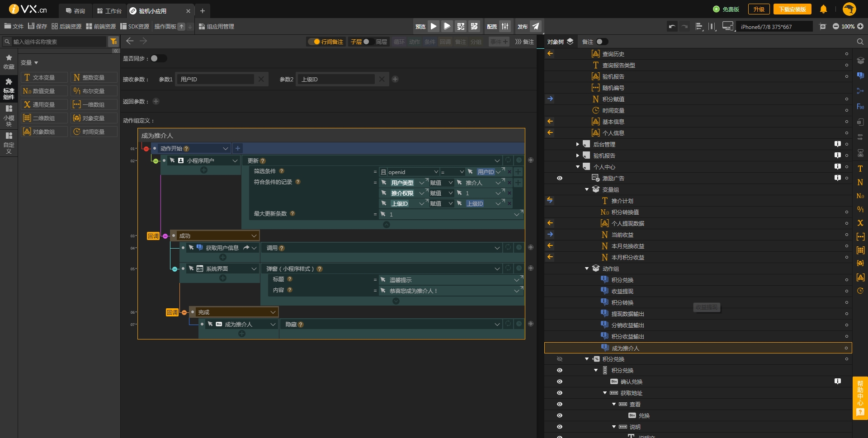This screenshot has width=868, height=438.
Task: Click the redo arrow
Action: (685, 27)
